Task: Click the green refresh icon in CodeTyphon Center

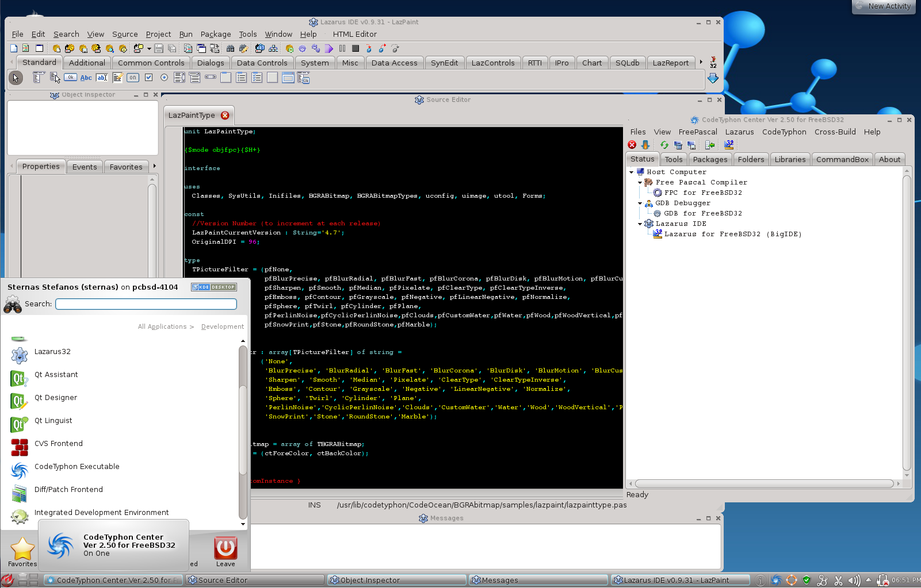Action: (x=664, y=145)
